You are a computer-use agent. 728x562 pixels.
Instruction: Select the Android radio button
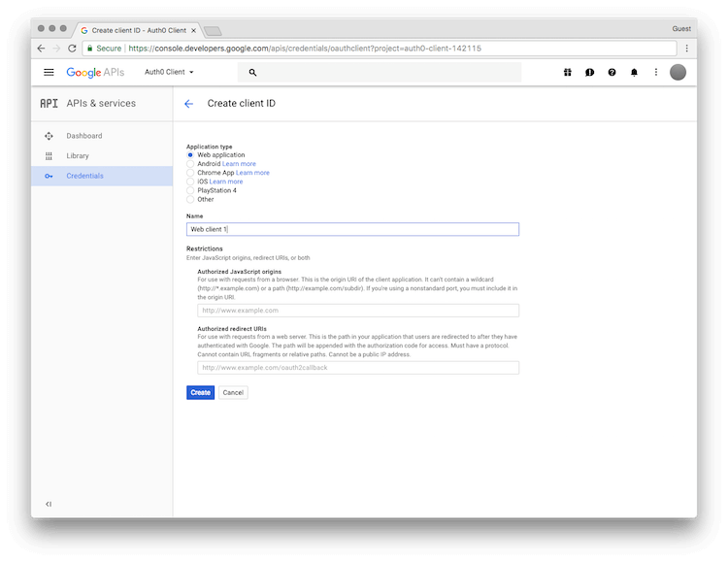point(190,163)
